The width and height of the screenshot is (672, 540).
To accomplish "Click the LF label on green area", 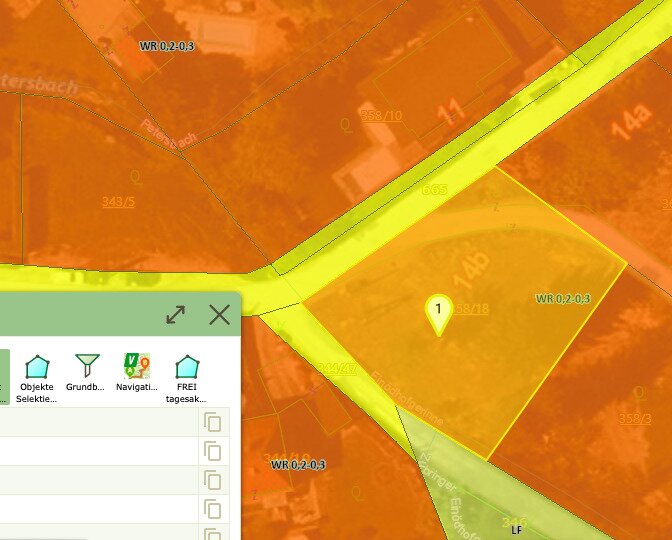I will click(516, 529).
